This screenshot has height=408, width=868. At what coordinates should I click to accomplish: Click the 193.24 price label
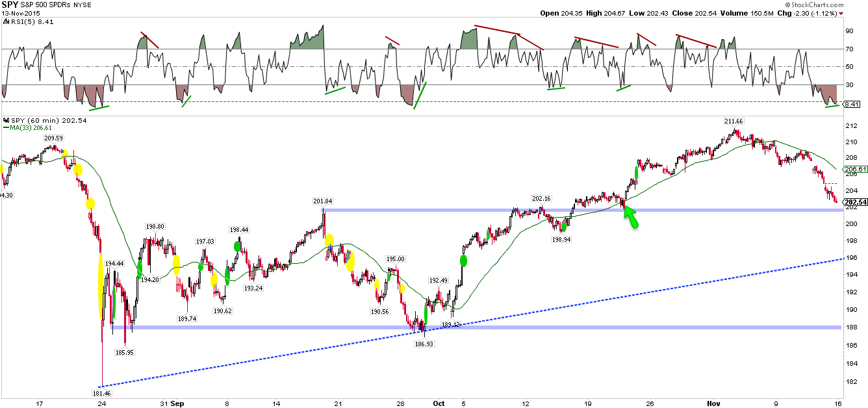point(253,287)
